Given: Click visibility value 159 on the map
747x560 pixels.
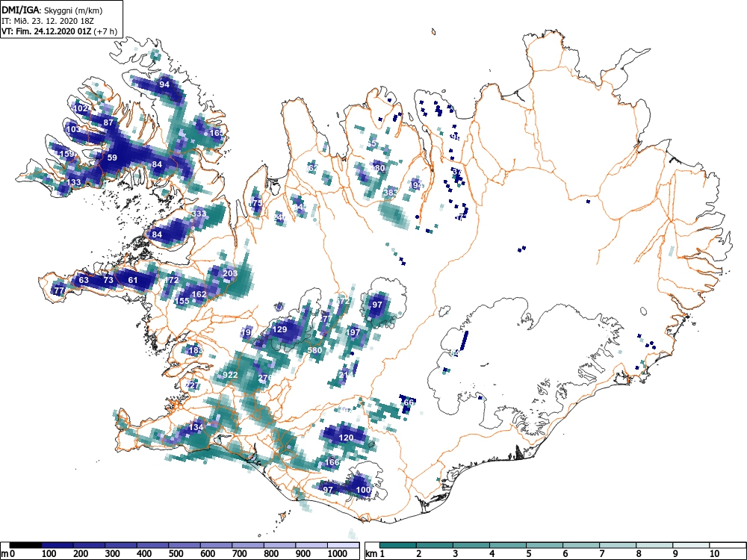Looking at the screenshot, I should pyautogui.click(x=67, y=154).
